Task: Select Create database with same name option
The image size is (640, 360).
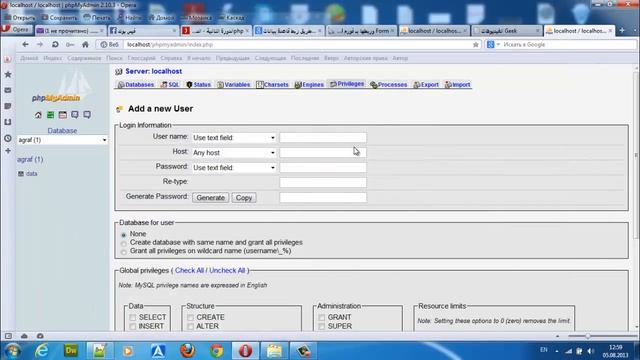Action: [x=124, y=244]
